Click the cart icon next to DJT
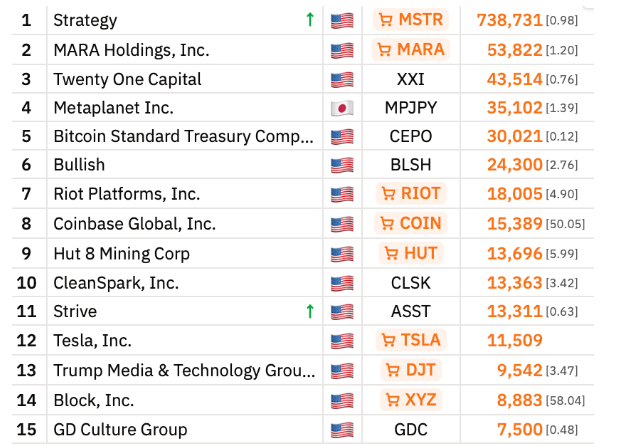The height and width of the screenshot is (444, 622). (x=393, y=370)
